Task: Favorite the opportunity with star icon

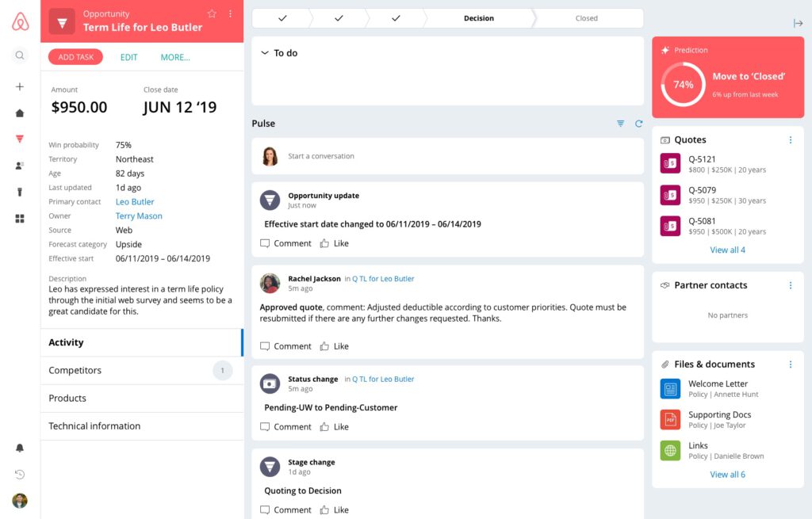Action: point(212,14)
